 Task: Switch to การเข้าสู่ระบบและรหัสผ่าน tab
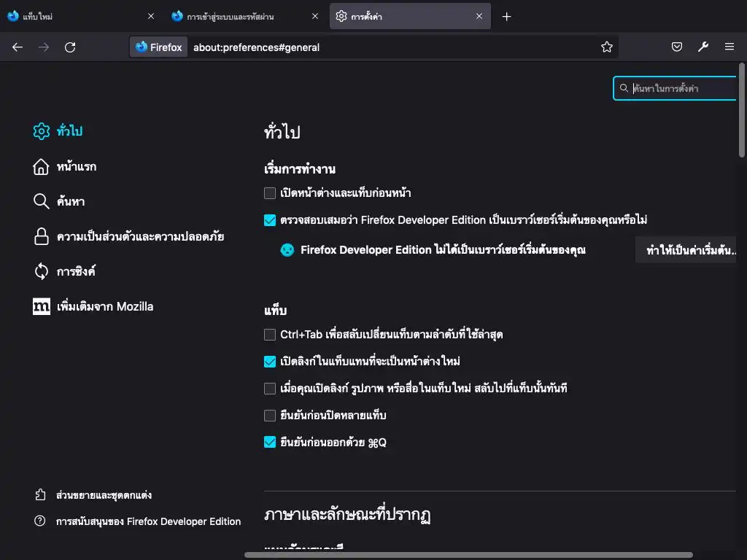click(x=245, y=16)
